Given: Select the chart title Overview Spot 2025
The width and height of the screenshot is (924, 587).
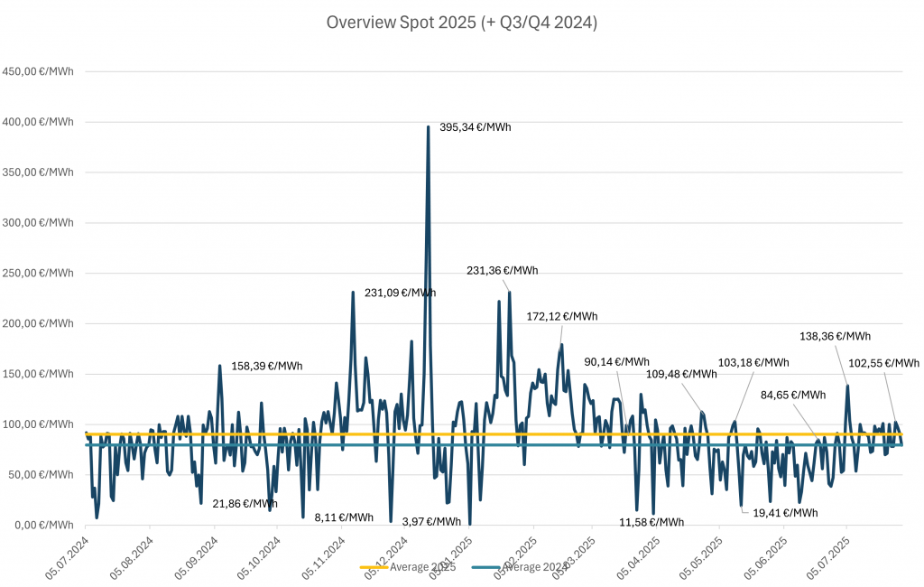Looking at the screenshot, I should tap(461, 23).
